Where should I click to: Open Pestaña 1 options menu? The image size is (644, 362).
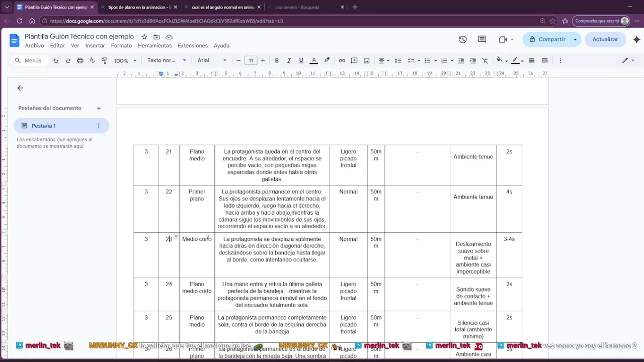99,126
